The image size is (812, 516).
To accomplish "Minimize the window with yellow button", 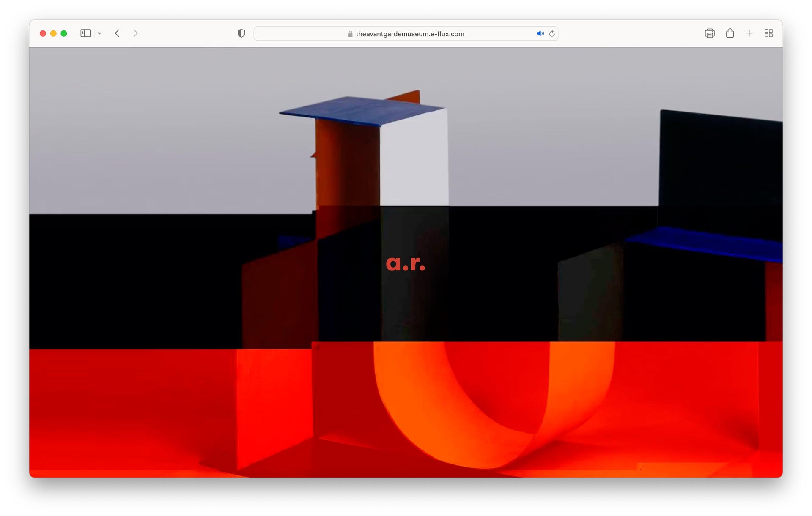I will (x=53, y=33).
